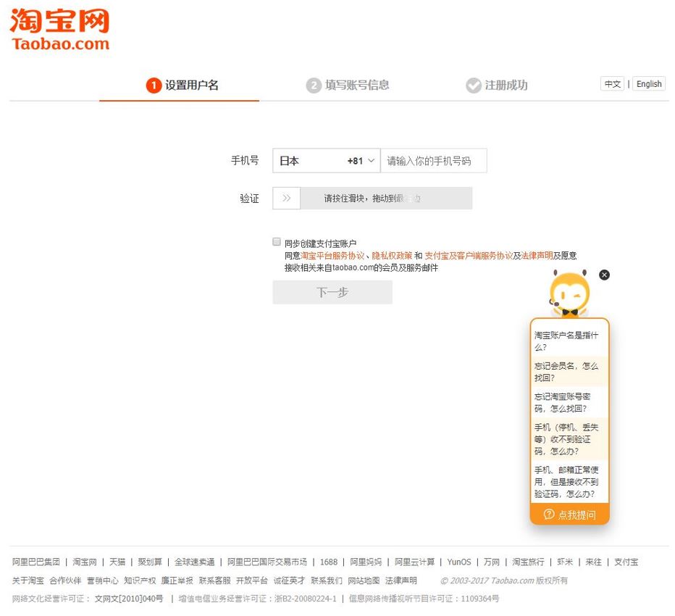Open 淘宝旅行 footer link

coord(528,562)
